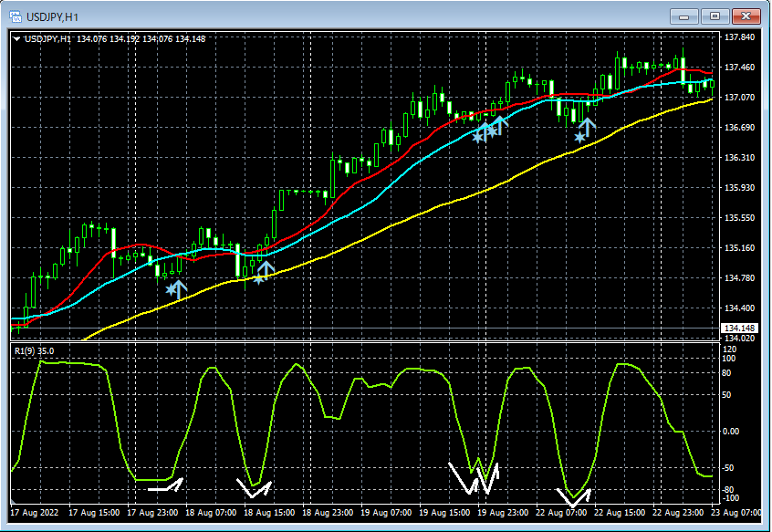Click the USDJPY,H1 window title text
Image resolution: width=772 pixels, height=532 pixels.
52,17
